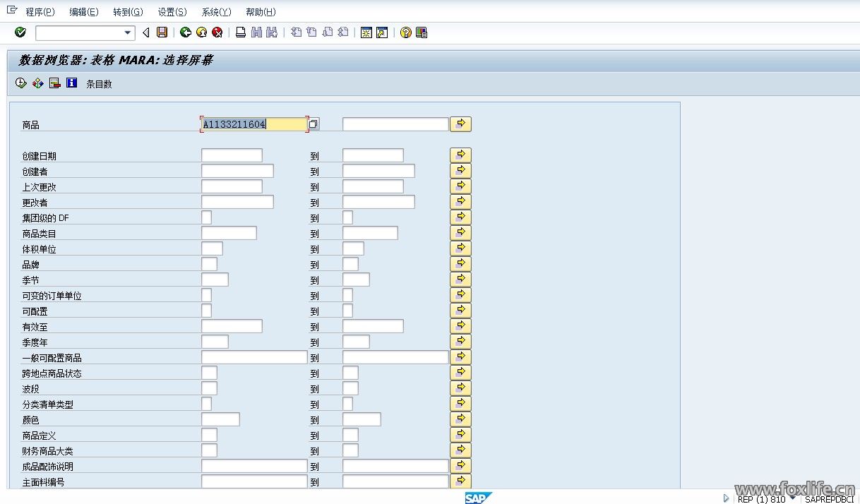Image resolution: width=860 pixels, height=504 pixels.
Task: Click the Print icon in toolbar
Action: click(x=241, y=32)
